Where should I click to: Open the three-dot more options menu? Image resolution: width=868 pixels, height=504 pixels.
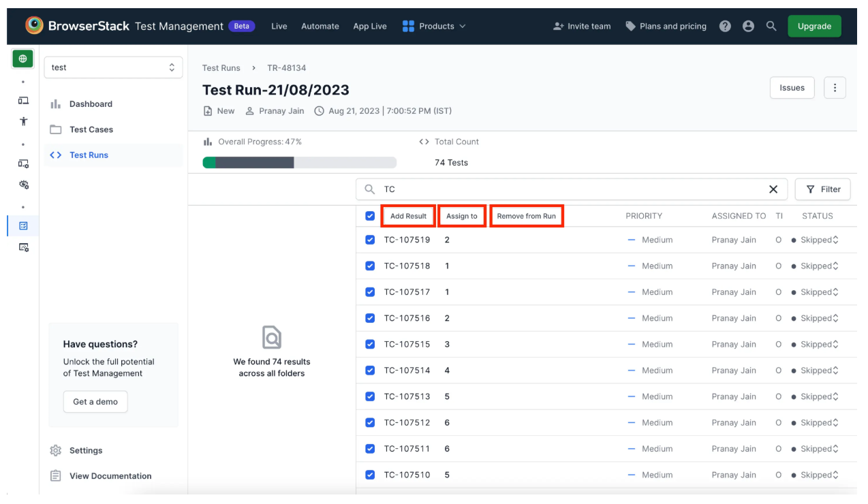pyautogui.click(x=835, y=88)
